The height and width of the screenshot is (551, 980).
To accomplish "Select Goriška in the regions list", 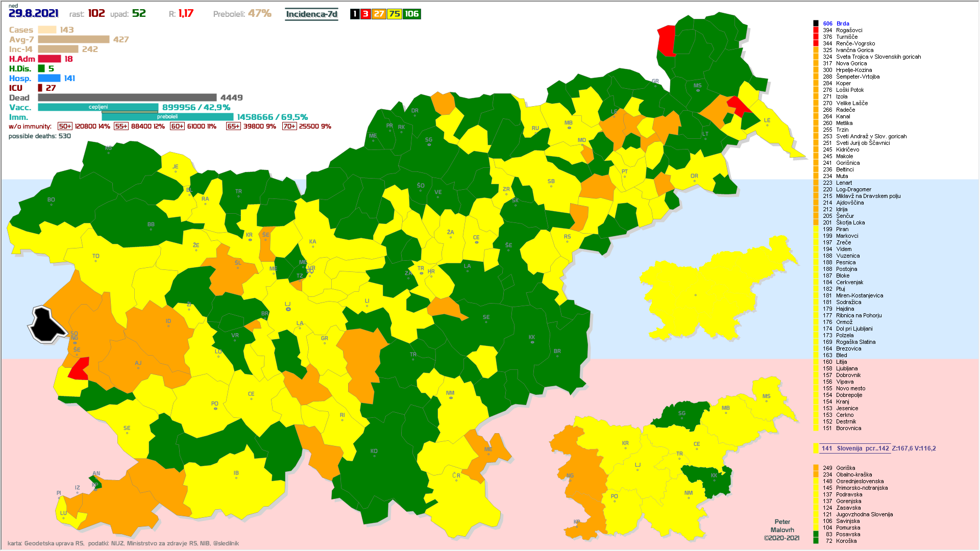I will [x=845, y=468].
